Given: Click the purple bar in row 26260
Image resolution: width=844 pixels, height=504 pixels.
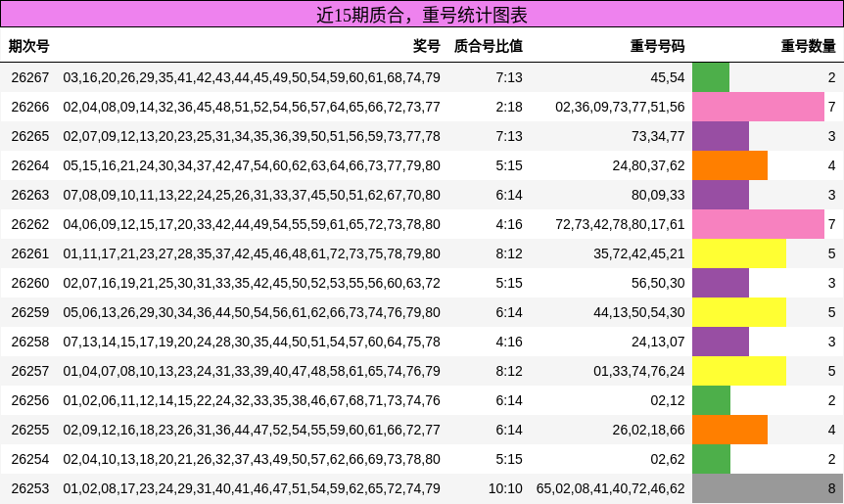Looking at the screenshot, I should 721,283.
